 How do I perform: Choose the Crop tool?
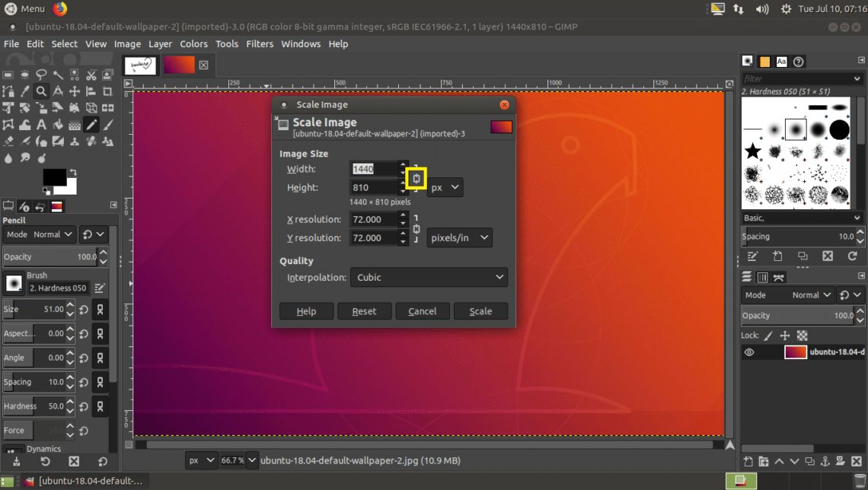pos(108,91)
